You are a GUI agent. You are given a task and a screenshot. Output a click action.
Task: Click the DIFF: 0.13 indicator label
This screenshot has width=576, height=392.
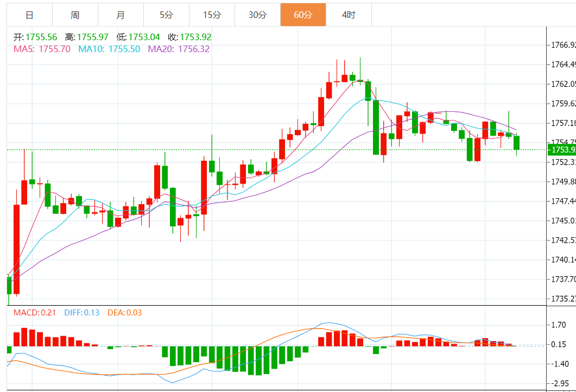coord(81,313)
